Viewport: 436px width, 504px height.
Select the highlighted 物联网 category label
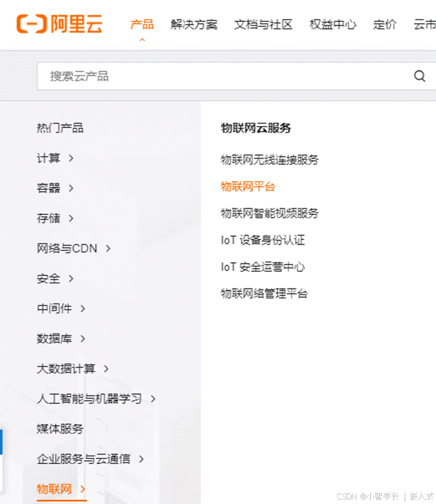54,489
